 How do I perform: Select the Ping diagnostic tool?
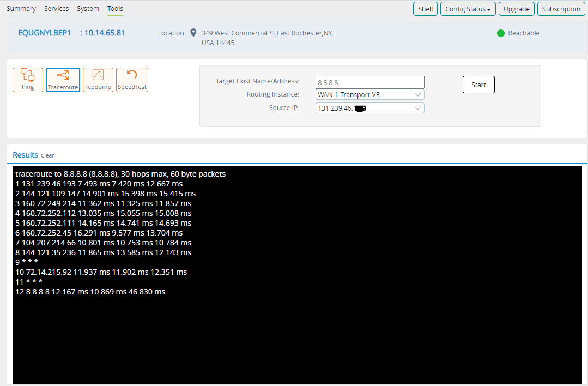pos(27,80)
